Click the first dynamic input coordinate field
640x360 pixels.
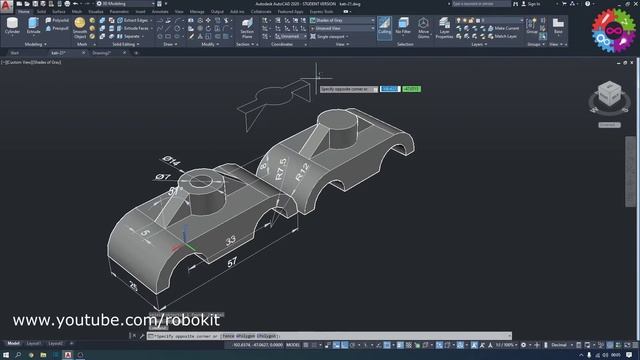pos(390,89)
